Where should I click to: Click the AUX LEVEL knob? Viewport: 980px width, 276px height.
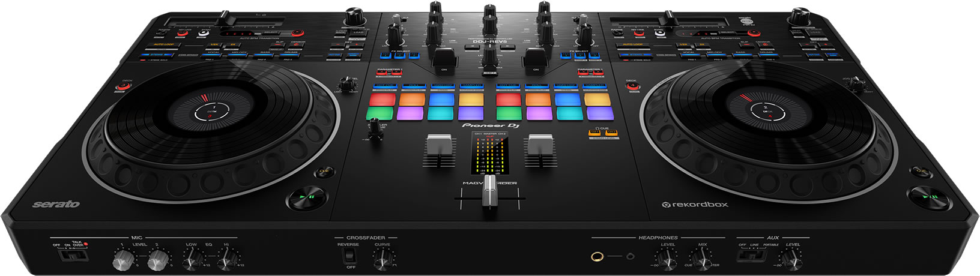point(792,259)
